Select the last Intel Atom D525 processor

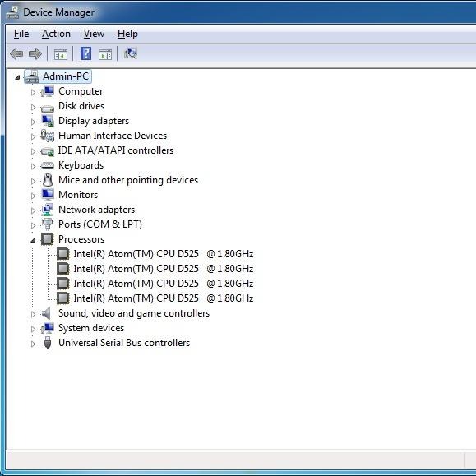click(x=164, y=298)
